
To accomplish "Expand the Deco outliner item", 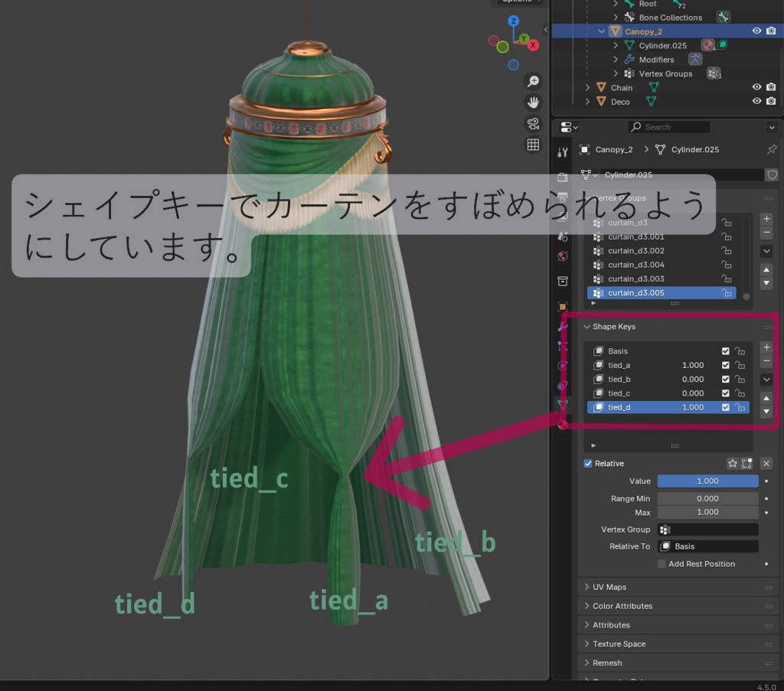I will tap(587, 102).
